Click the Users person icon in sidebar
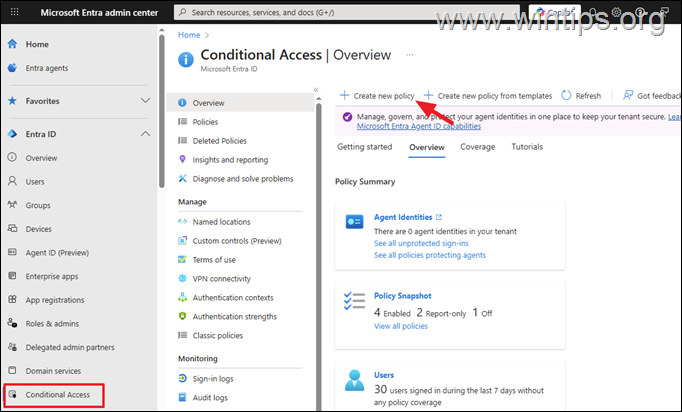 click(12, 181)
